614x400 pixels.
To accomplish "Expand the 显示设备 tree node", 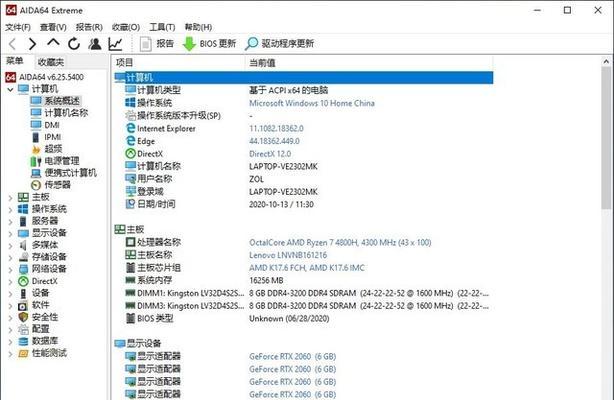I will click(11, 234).
